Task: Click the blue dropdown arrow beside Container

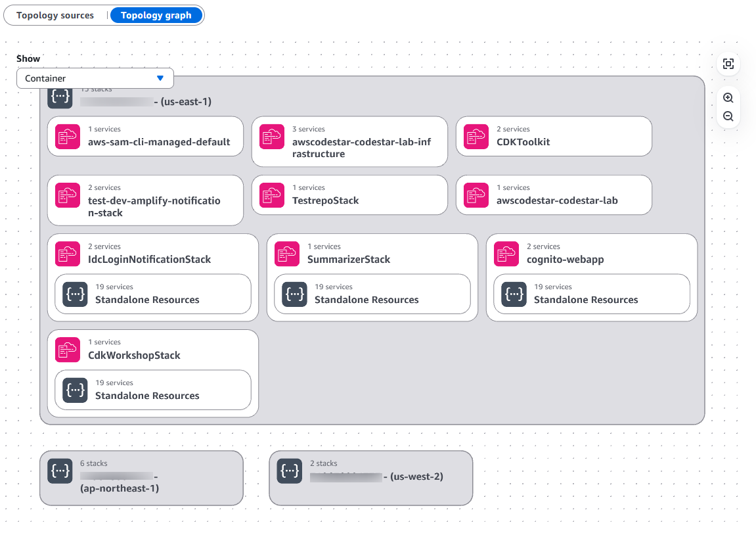Action: click(160, 78)
